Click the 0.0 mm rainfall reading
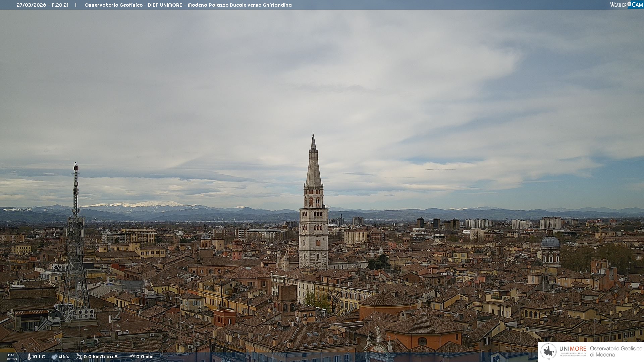This screenshot has width=644, height=362. (145, 357)
